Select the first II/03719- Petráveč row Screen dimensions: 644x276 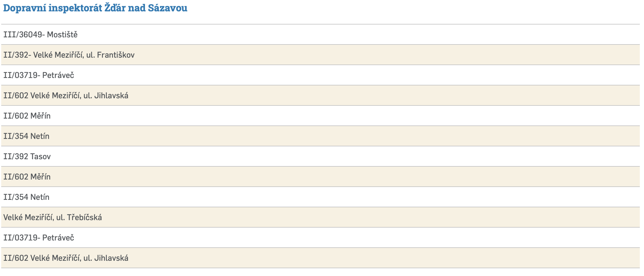pos(39,75)
